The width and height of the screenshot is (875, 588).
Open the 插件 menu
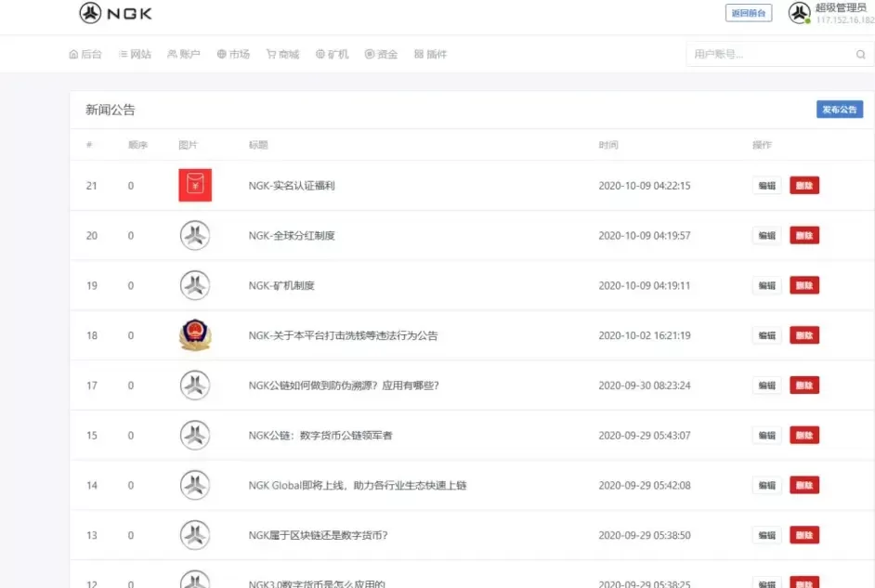click(430, 54)
